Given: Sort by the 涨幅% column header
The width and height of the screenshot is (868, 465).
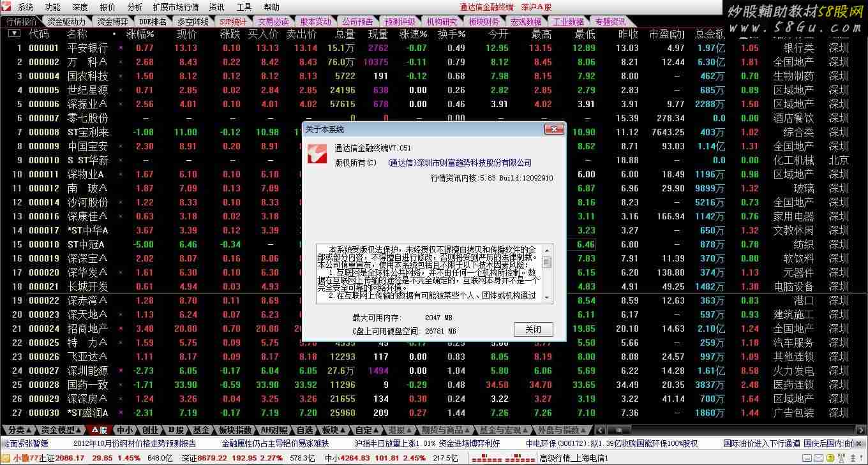Looking at the screenshot, I should click(140, 34).
